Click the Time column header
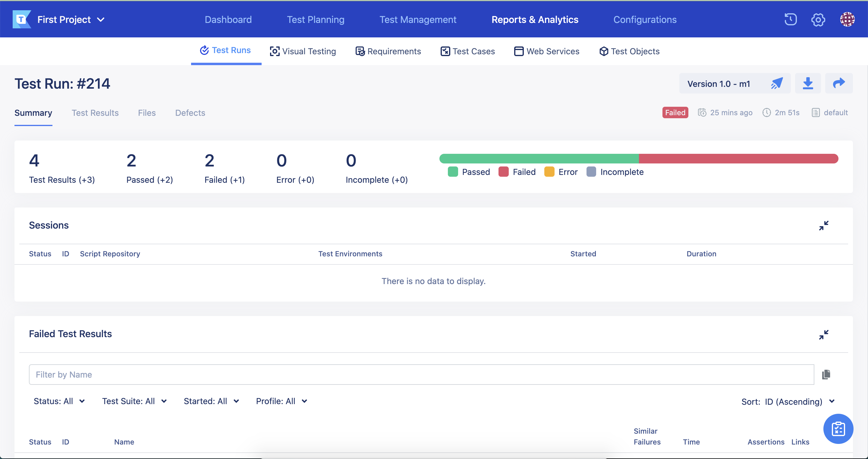868x459 pixels. click(x=691, y=442)
